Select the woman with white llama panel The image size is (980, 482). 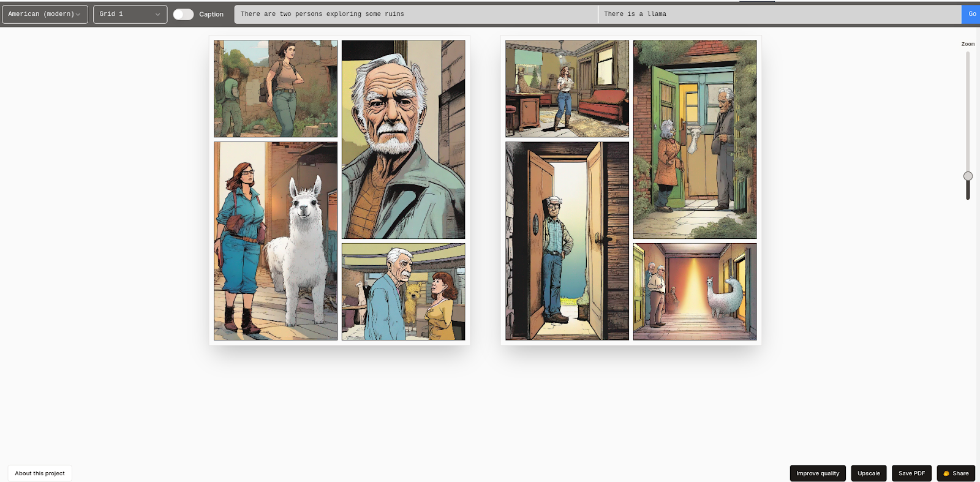[276, 241]
